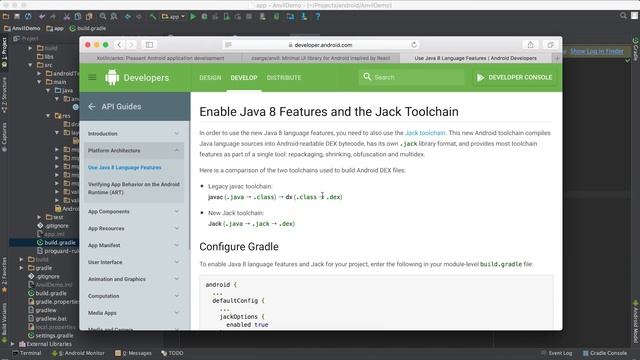Click the Safari show tabs overview icon

[550, 45]
